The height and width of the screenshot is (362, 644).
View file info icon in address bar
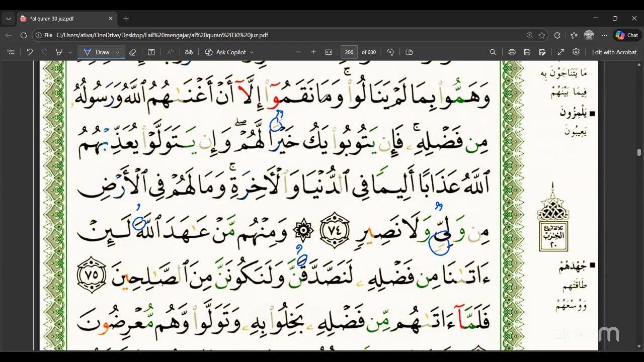39,35
